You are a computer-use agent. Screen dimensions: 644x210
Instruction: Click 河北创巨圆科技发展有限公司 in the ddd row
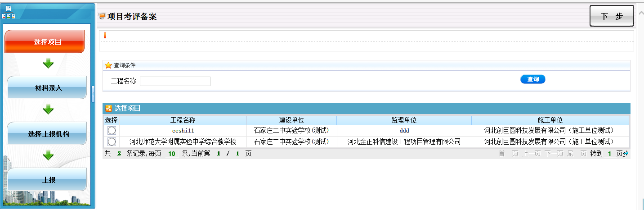click(x=550, y=131)
